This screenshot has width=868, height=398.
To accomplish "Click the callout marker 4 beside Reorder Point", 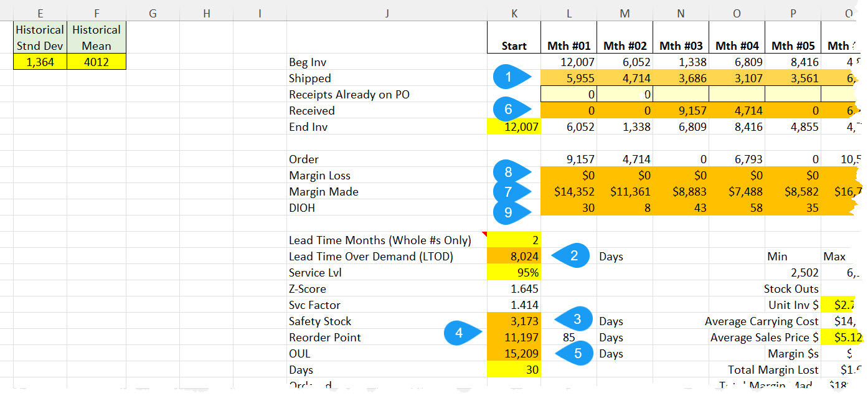I will point(461,334).
